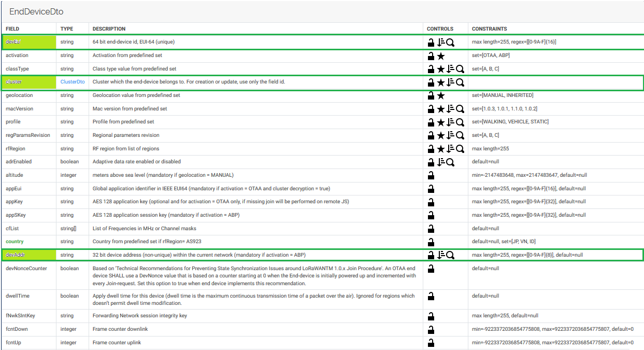
Task: Click the lock icon in appKey row
Action: [x=431, y=202]
